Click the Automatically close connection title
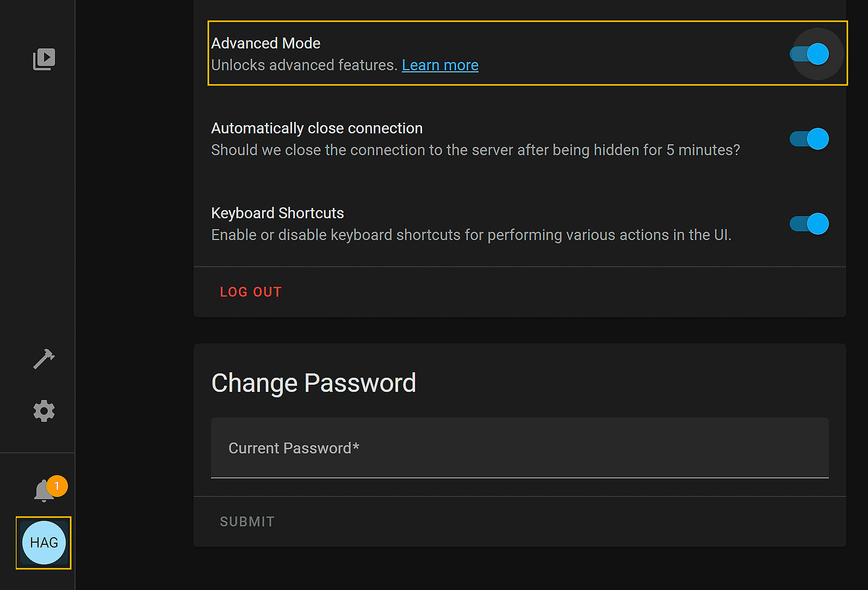868x590 pixels. [317, 128]
